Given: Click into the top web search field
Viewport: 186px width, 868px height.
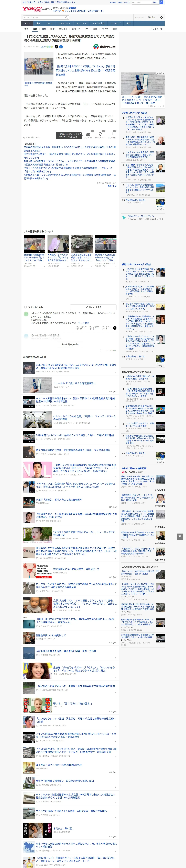Looking at the screenshot, I should click(x=141, y=2).
